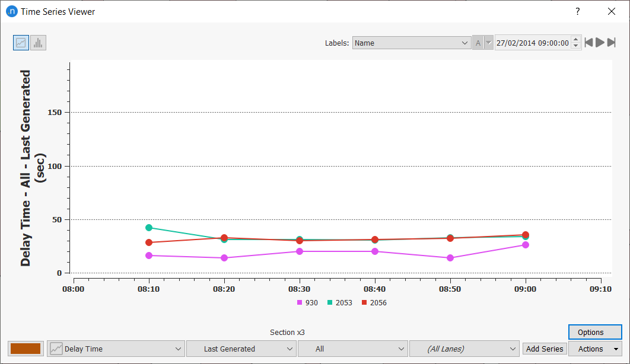Expand the Delay Time variable dropdown

click(116, 349)
